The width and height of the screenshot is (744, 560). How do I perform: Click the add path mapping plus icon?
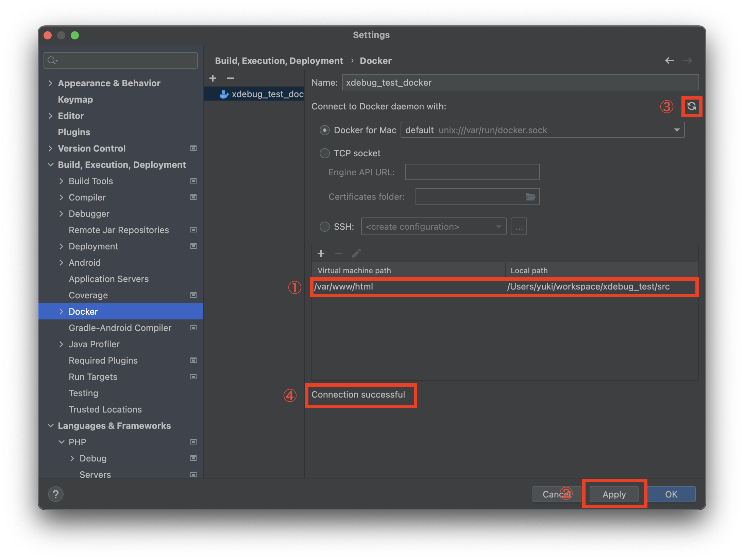(321, 253)
